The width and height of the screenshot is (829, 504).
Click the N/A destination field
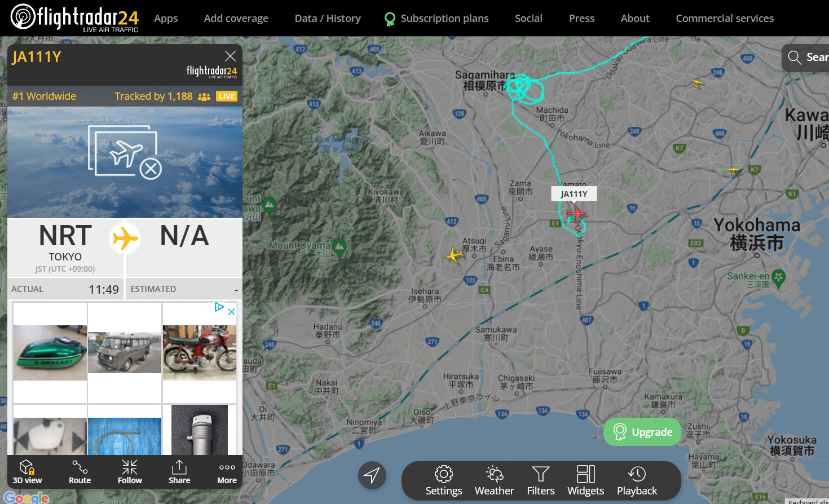click(x=184, y=236)
